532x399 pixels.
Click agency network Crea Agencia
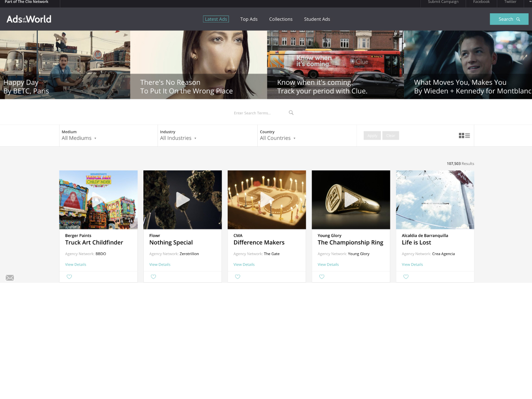pyautogui.click(x=443, y=254)
